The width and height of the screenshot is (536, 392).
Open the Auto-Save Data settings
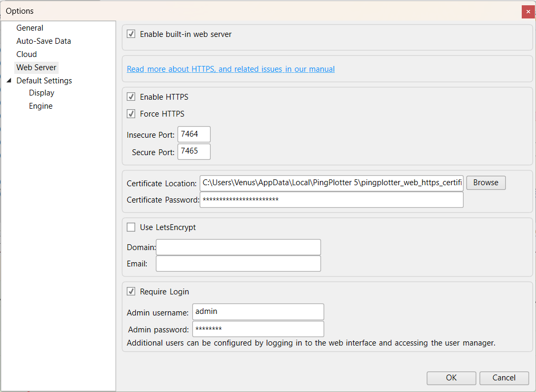[43, 41]
